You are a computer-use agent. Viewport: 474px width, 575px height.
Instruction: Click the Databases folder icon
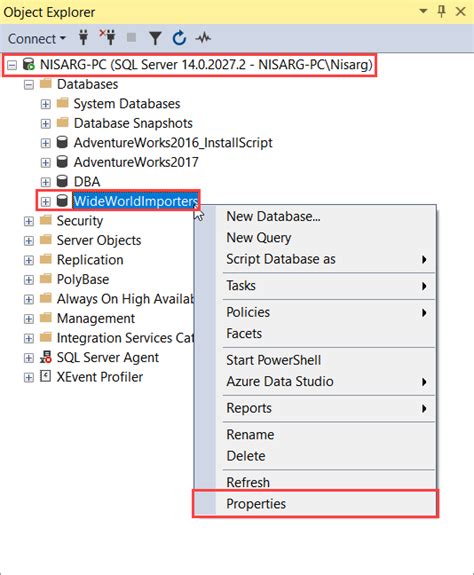[45, 84]
